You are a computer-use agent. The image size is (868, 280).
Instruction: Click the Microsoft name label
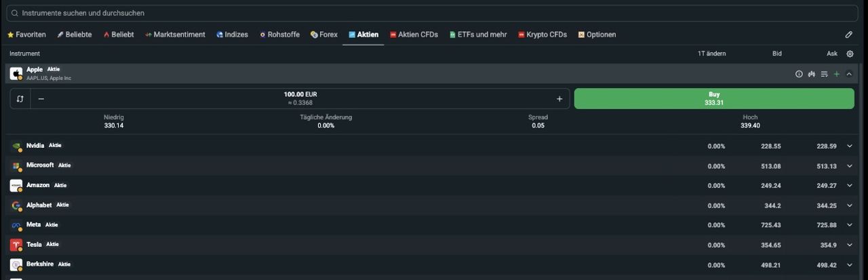pos(40,165)
